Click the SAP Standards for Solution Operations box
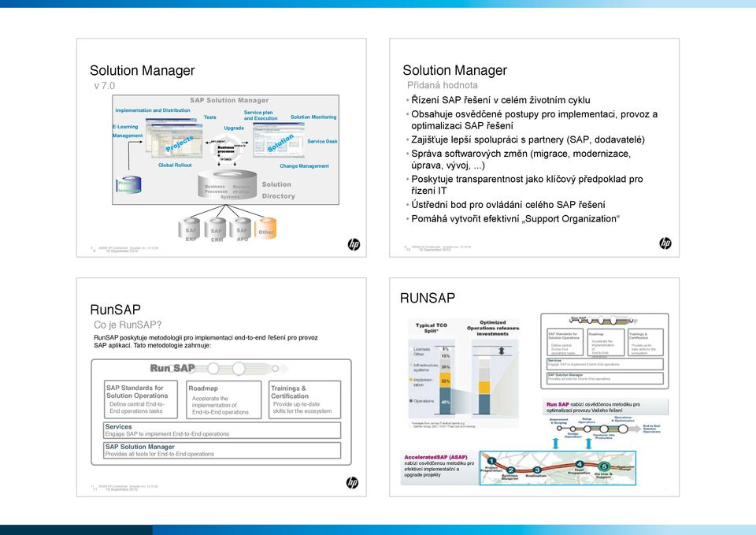Image resolution: width=756 pixels, height=535 pixels. point(141,399)
